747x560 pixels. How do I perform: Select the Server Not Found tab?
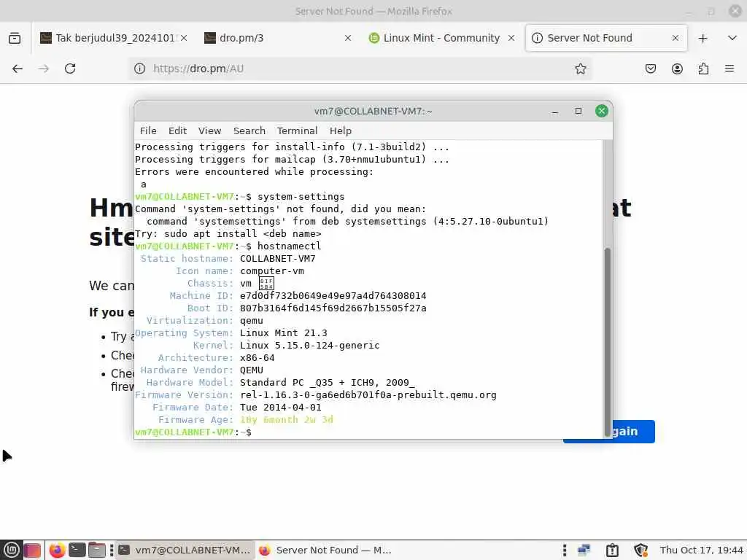click(x=606, y=38)
